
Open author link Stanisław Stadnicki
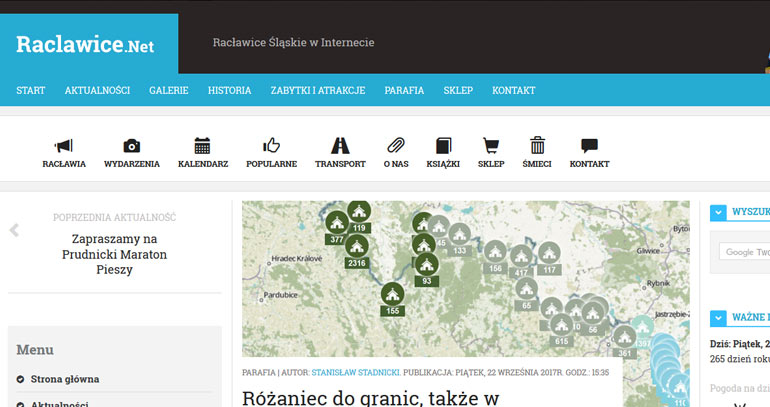click(x=356, y=373)
